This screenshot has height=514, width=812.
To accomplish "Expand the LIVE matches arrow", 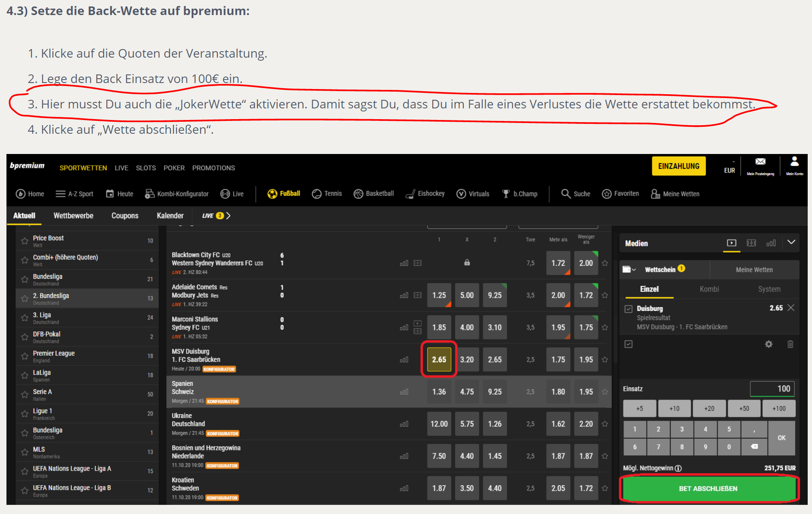I will tap(228, 215).
